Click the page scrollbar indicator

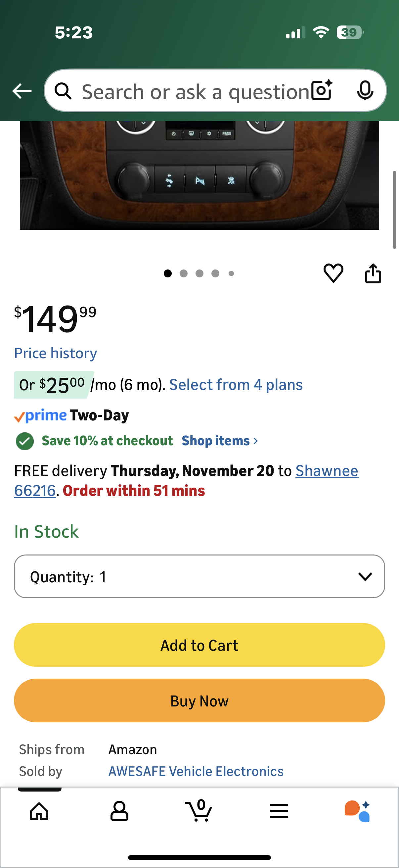[394, 210]
